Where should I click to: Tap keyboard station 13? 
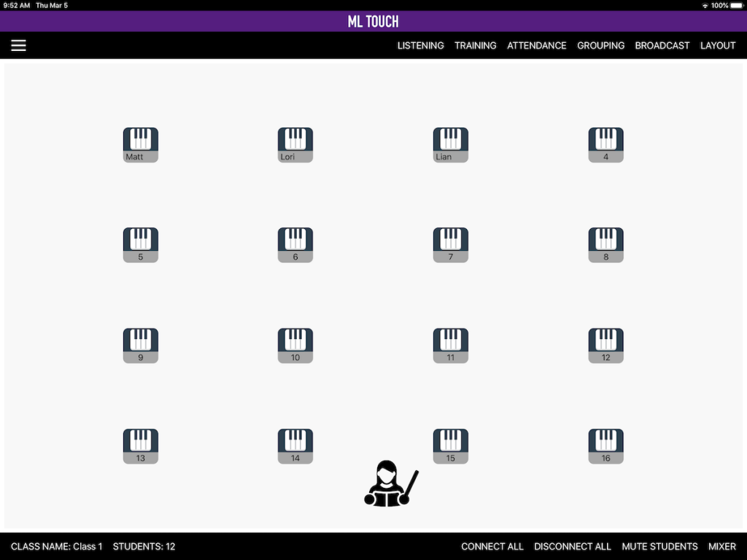pyautogui.click(x=141, y=446)
